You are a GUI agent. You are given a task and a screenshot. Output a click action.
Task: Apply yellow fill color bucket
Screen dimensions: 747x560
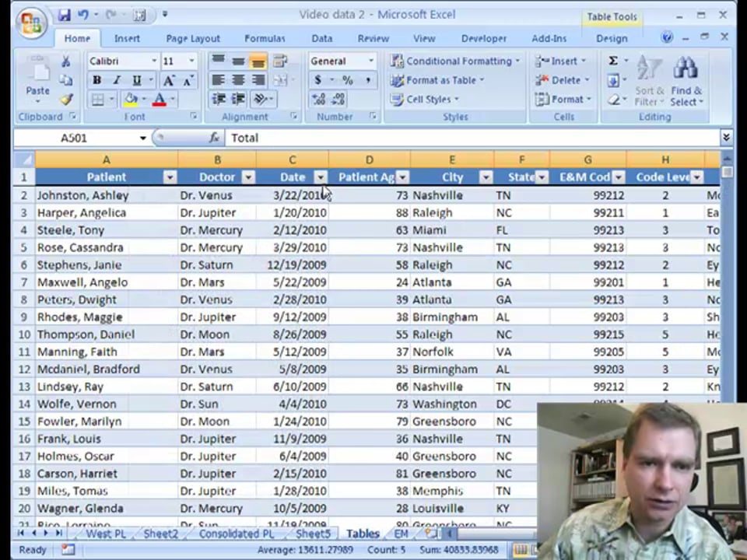[130, 99]
